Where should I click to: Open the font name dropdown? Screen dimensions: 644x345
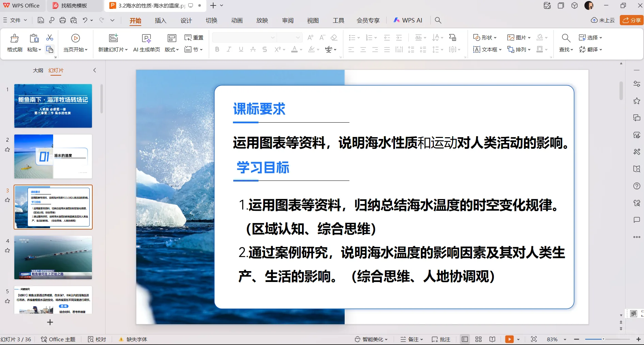pos(272,37)
